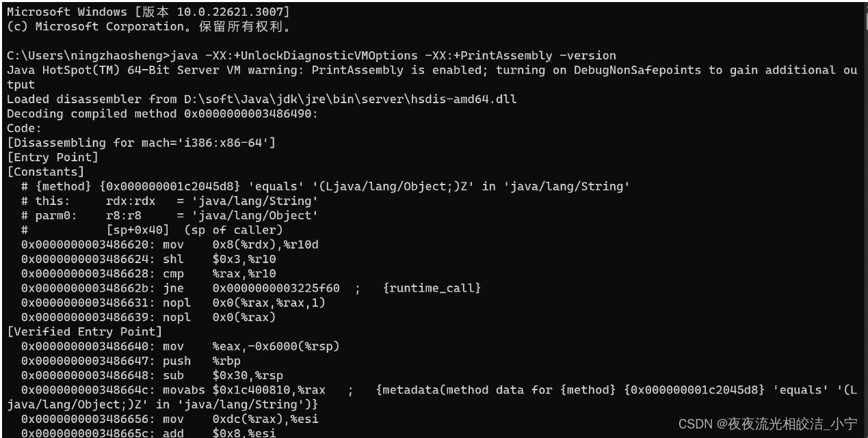Click the Decoding compiled method line
Image resolution: width=868 pixels, height=438 pixels.
pos(163,113)
